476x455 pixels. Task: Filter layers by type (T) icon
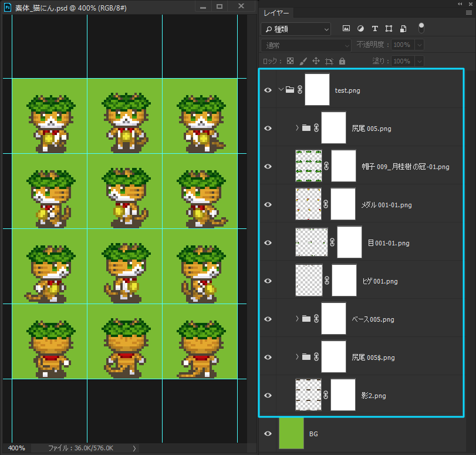coord(374,28)
